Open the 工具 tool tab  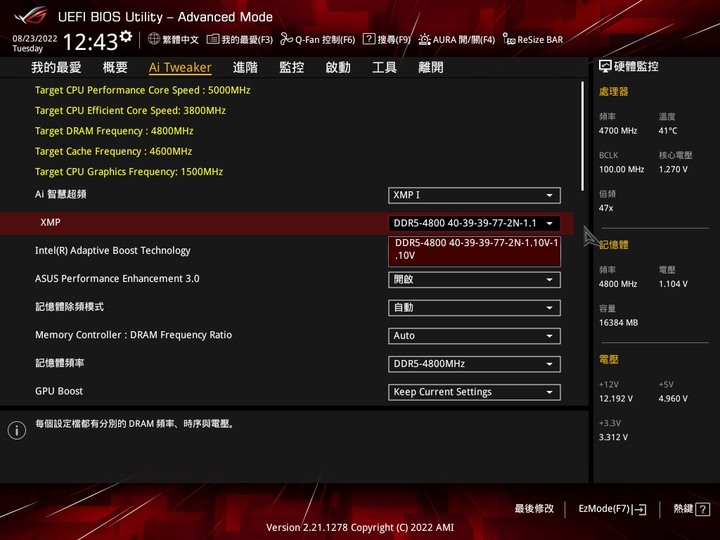coord(384,68)
